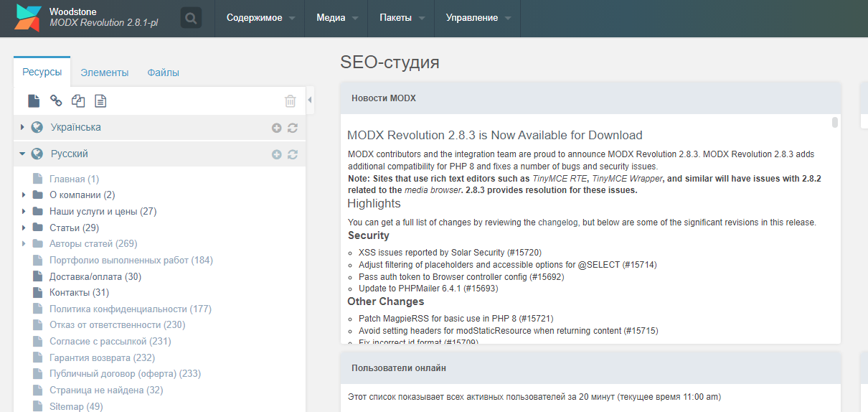Select Согласие с рассылкой (231)

coord(110,341)
